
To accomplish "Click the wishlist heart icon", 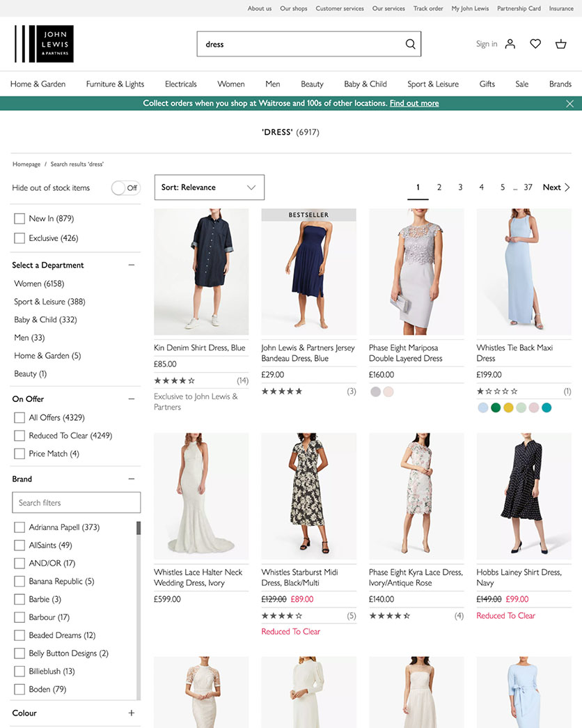I will pos(535,43).
